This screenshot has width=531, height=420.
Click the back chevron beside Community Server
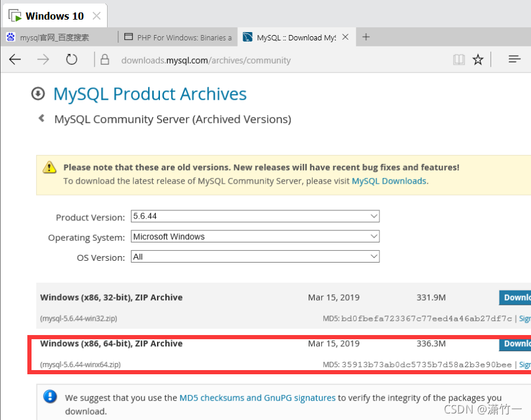(x=42, y=118)
